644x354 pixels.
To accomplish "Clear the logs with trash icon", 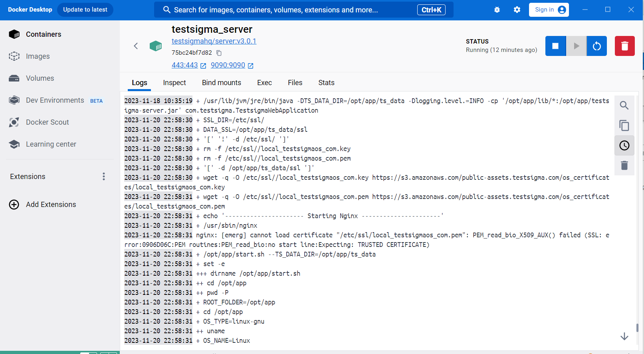I will 624,165.
